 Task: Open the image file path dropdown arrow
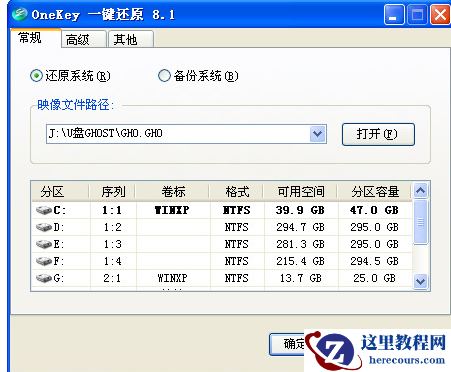pyautogui.click(x=318, y=134)
